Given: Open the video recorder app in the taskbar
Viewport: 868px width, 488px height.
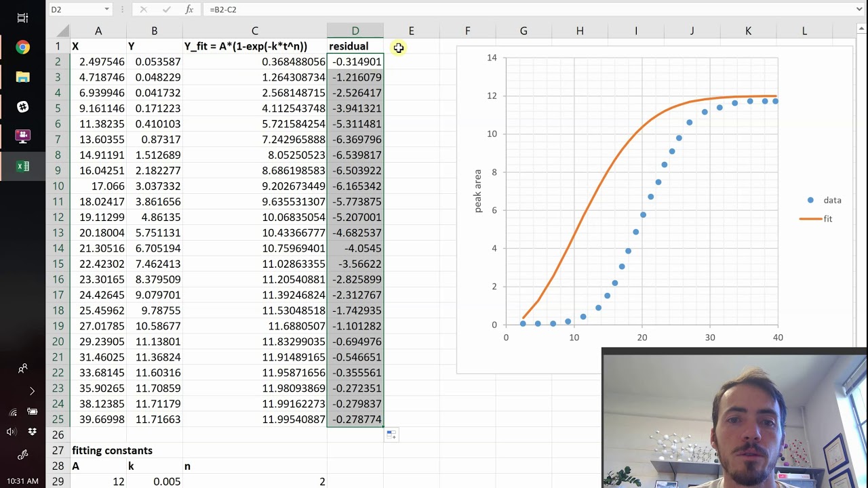Looking at the screenshot, I should click(x=22, y=136).
